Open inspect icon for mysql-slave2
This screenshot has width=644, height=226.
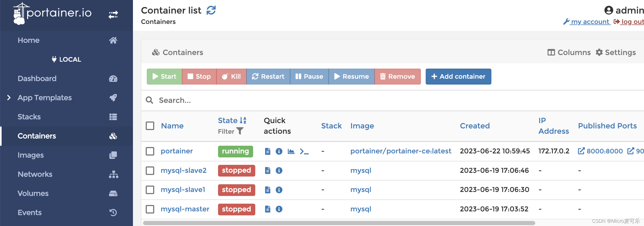pyautogui.click(x=279, y=170)
